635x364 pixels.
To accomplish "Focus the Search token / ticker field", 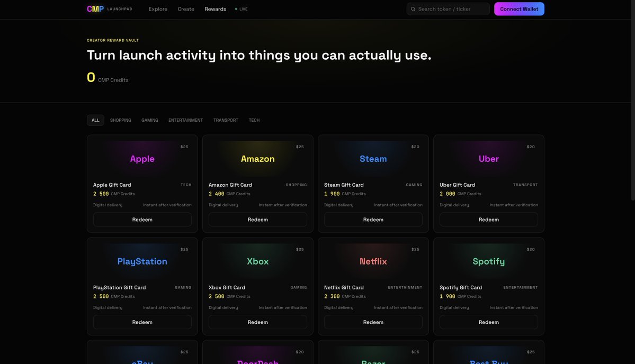I will 448,9.
